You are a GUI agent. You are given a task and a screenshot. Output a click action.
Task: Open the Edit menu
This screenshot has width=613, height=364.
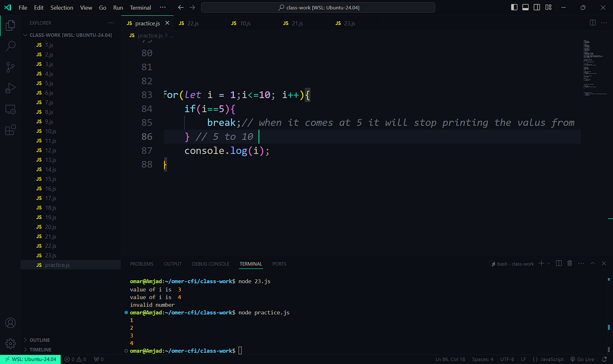click(39, 8)
